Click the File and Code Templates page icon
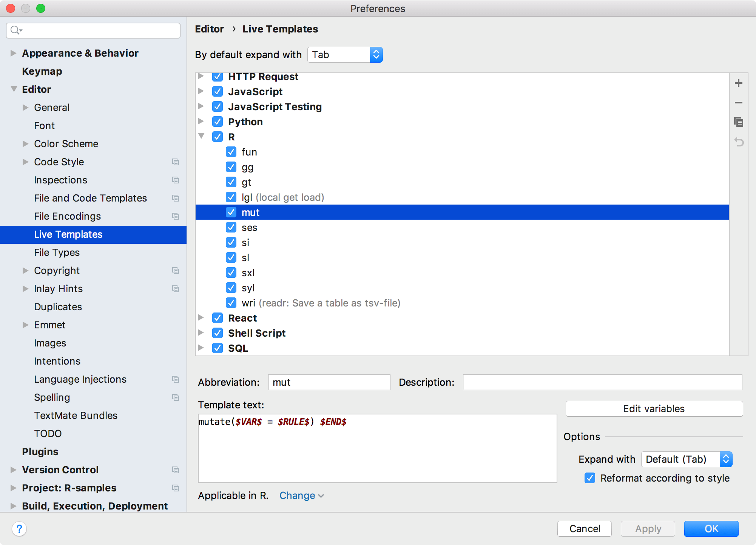 pyautogui.click(x=176, y=198)
